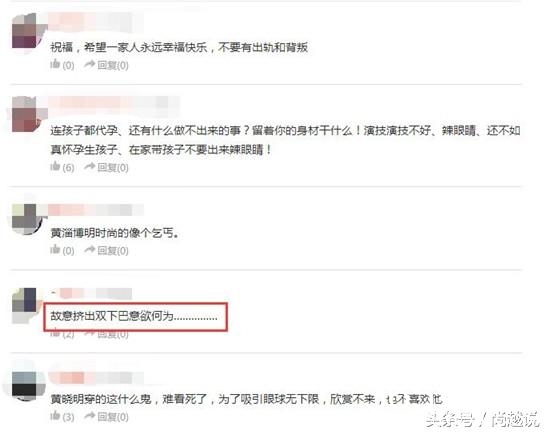Open 回复(0) link below the 黄晓明 comment
550x434 pixels.
(113, 417)
